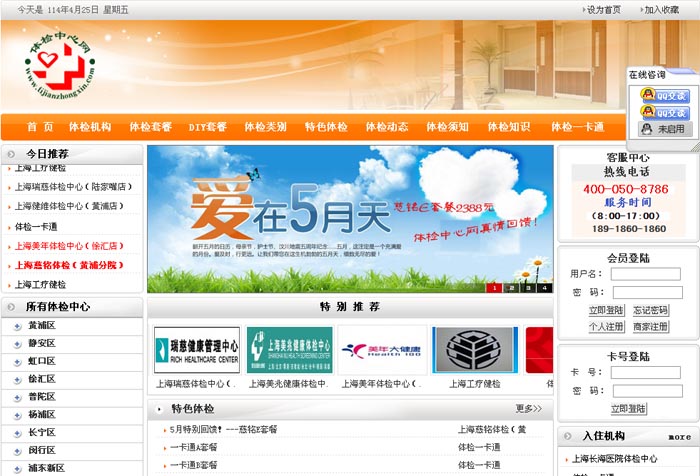Viewport: 700px width, 476px height.
Task: Expand the 黄浦区 district plus icon
Action: (x=17, y=326)
